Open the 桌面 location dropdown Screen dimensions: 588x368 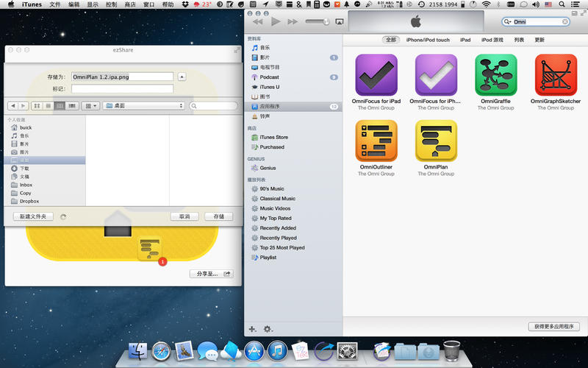coord(144,106)
